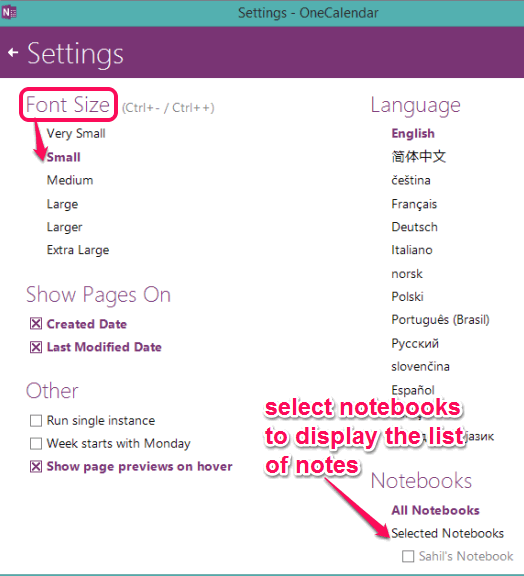
Task: Enable Week starts with Monday
Action: point(36,443)
